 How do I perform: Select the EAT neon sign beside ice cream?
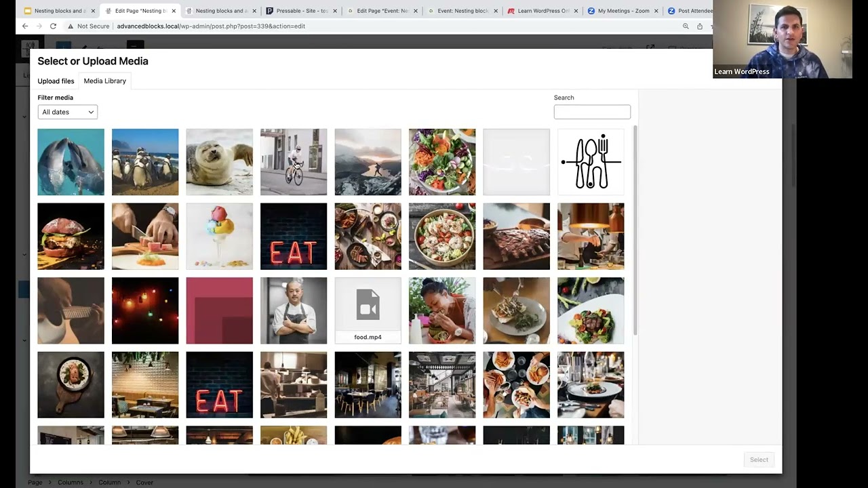tap(294, 237)
